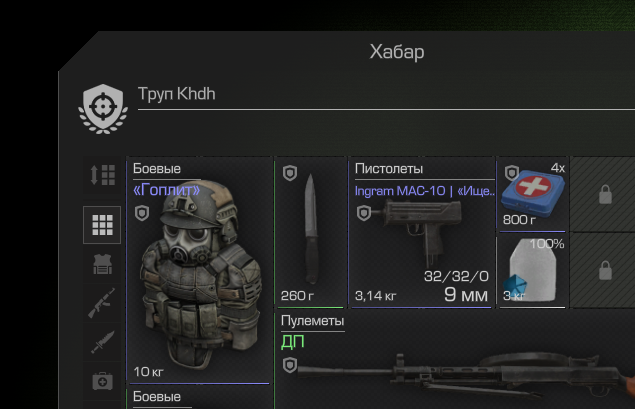
Task: Click the sort inventory arrows icon
Action: click(x=102, y=175)
